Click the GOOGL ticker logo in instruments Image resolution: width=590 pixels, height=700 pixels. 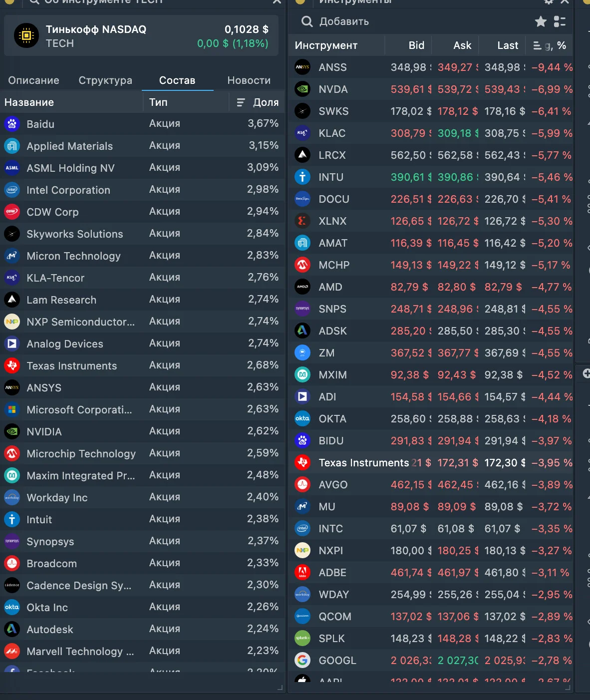302,660
